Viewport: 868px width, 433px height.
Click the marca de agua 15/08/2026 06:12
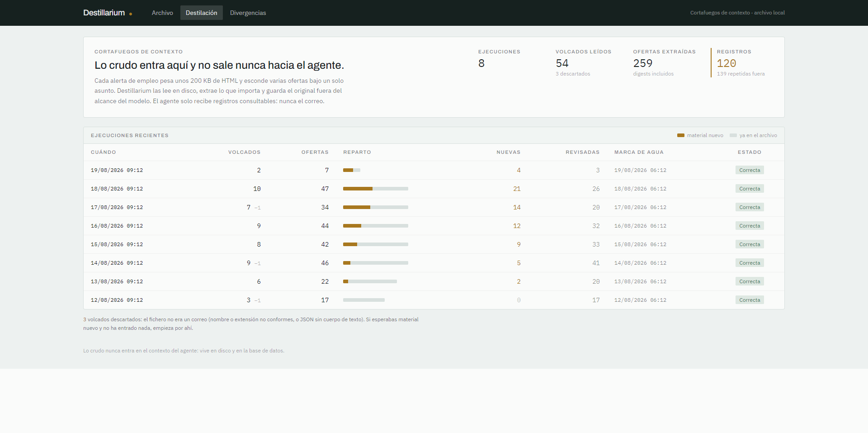click(640, 244)
